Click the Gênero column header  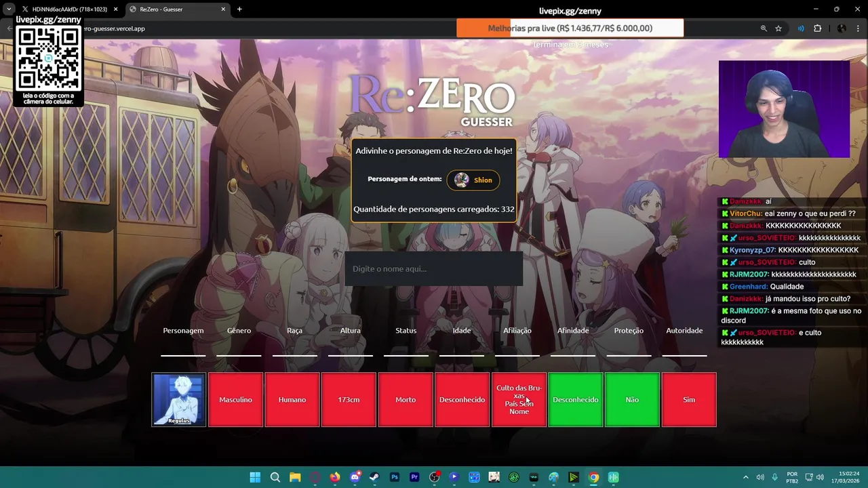click(x=239, y=331)
